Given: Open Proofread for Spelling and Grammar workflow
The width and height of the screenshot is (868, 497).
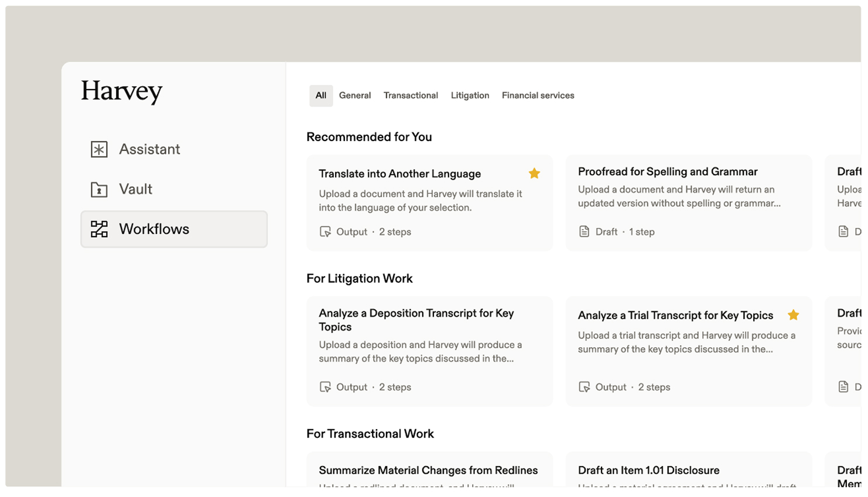Looking at the screenshot, I should (x=667, y=172).
